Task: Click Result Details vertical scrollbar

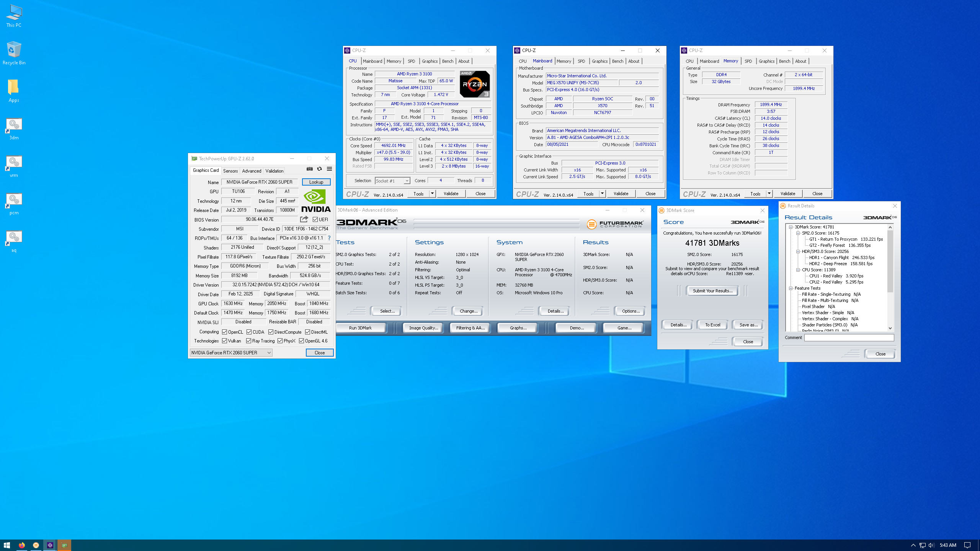Action: [890, 262]
